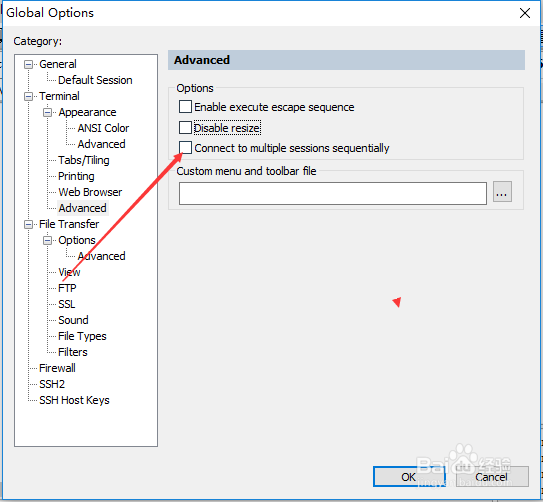Collapse the Options node under File Transfer
The image size is (543, 502).
click(x=47, y=240)
